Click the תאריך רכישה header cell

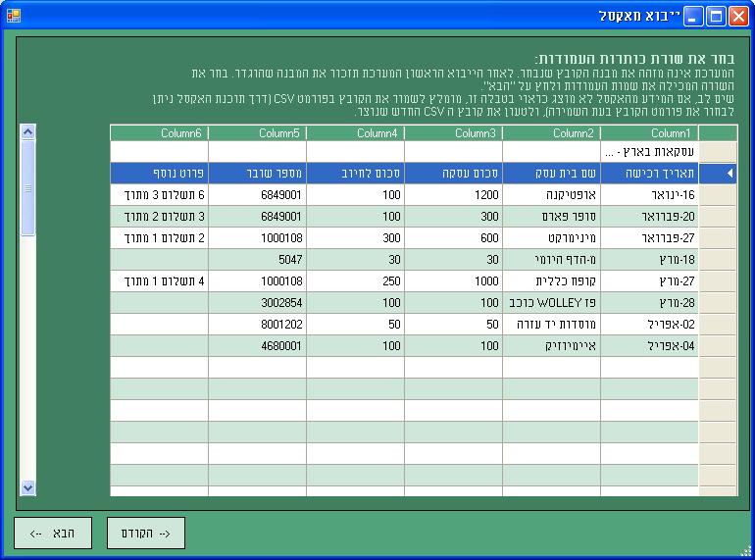pos(649,174)
